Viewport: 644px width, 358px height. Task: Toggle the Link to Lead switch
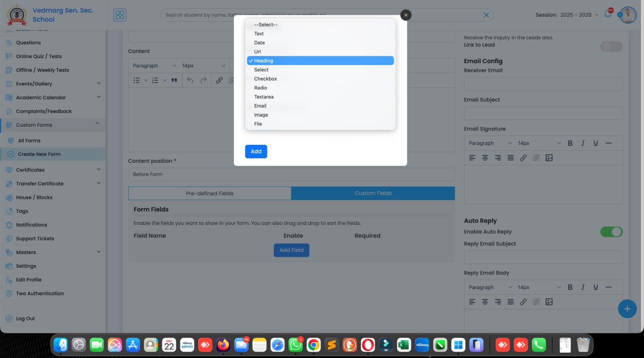pyautogui.click(x=611, y=47)
